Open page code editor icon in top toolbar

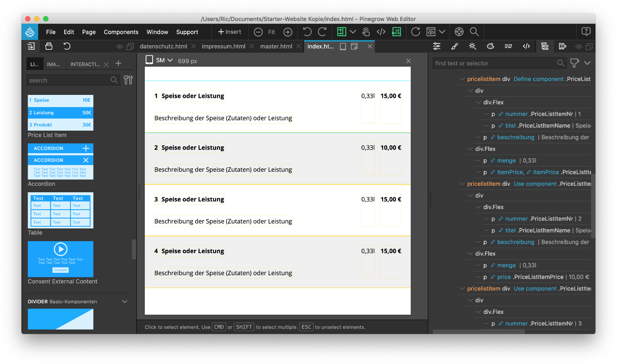click(381, 32)
